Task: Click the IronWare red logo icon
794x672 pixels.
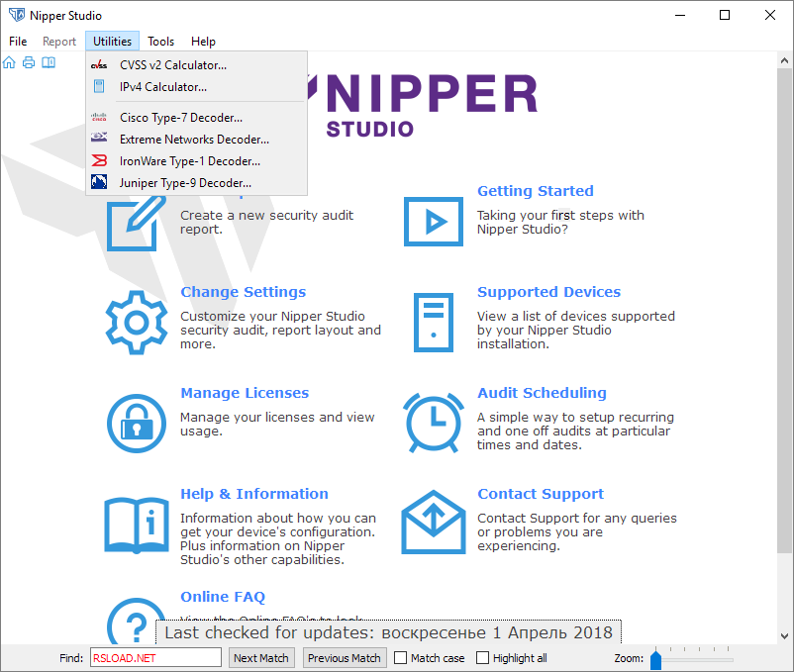Action: tap(99, 160)
